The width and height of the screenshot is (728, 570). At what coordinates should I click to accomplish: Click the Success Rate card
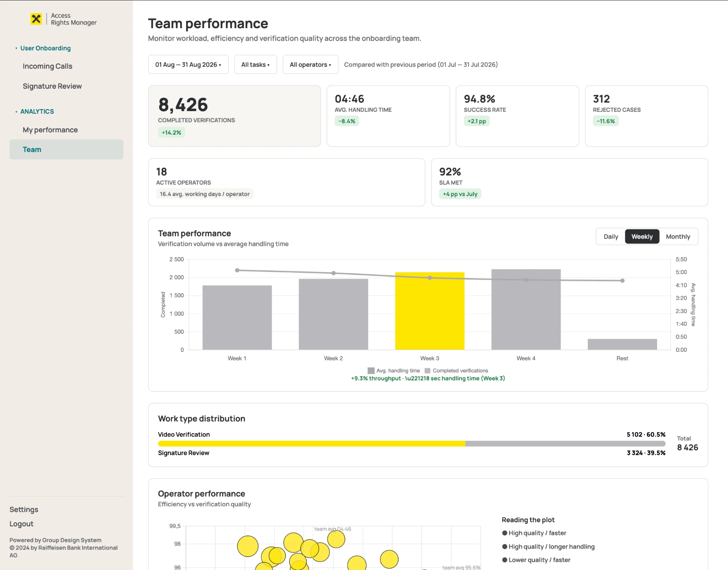coord(517,116)
